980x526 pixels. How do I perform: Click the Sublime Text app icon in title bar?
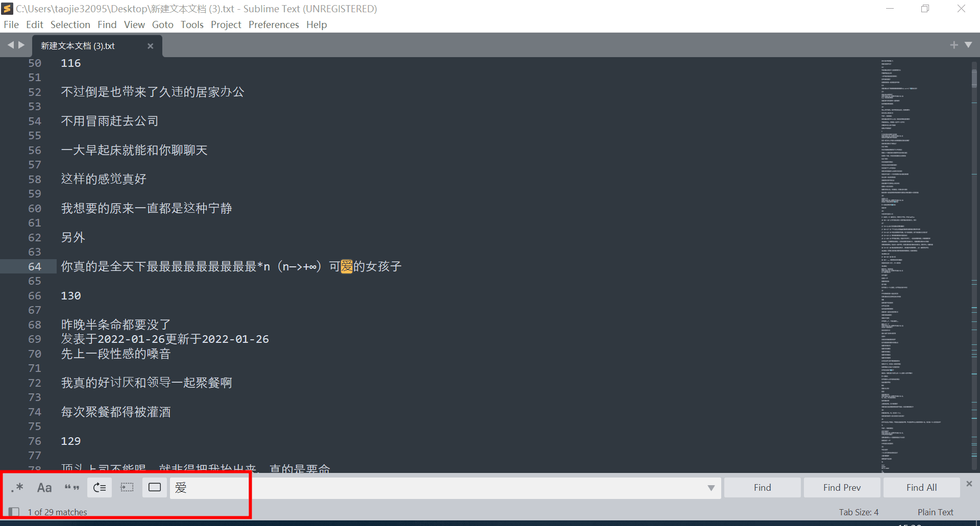[7, 8]
